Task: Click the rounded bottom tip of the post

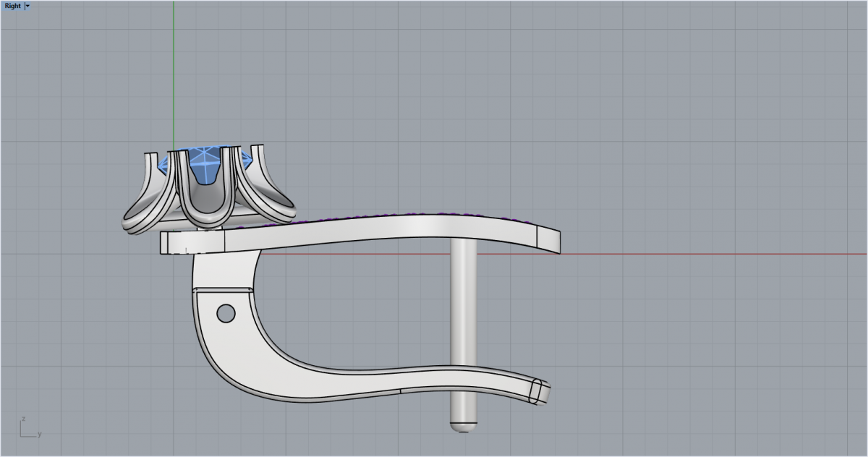Action: tap(461, 425)
